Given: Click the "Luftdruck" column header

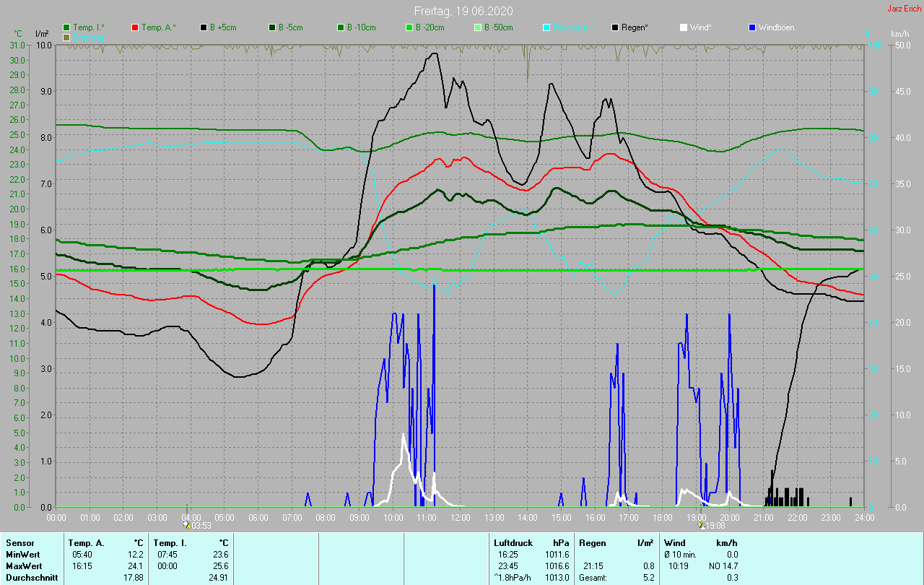Looking at the screenshot, I should click(513, 543).
